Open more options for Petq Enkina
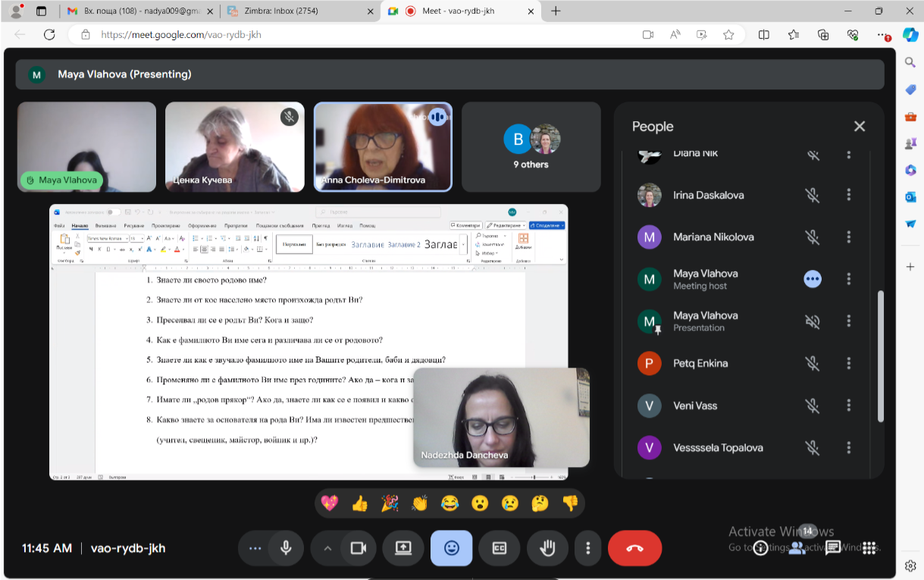 click(849, 363)
